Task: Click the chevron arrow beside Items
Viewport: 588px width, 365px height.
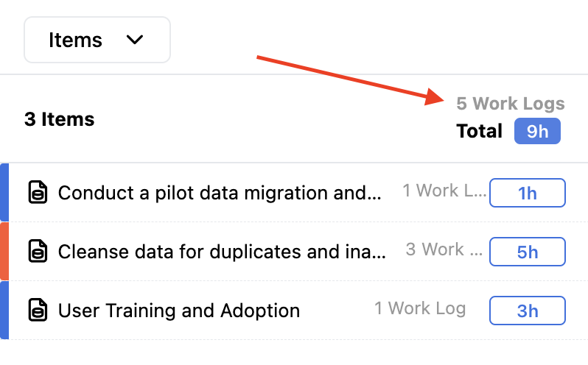Action: tap(135, 40)
